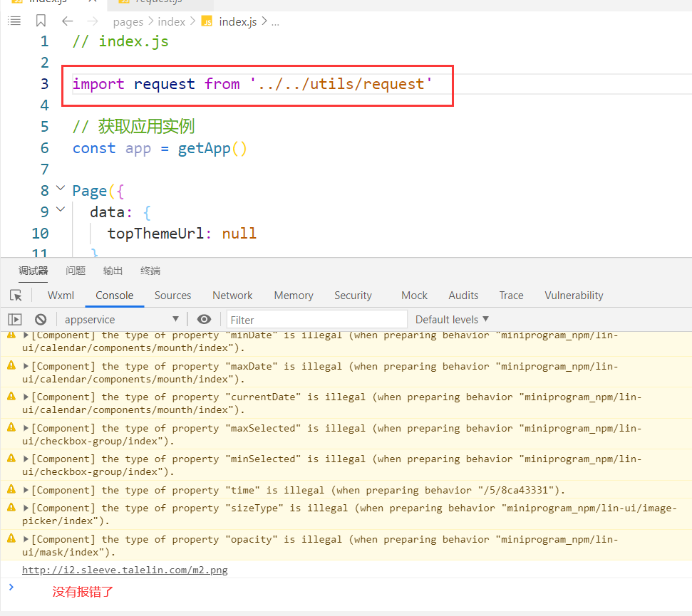Click the console Filter input field

(316, 319)
